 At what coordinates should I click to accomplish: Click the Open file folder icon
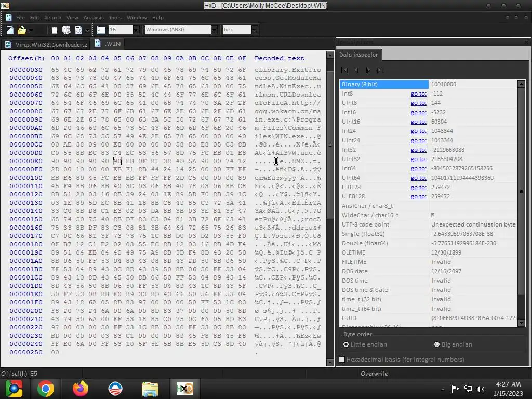tap(22, 30)
